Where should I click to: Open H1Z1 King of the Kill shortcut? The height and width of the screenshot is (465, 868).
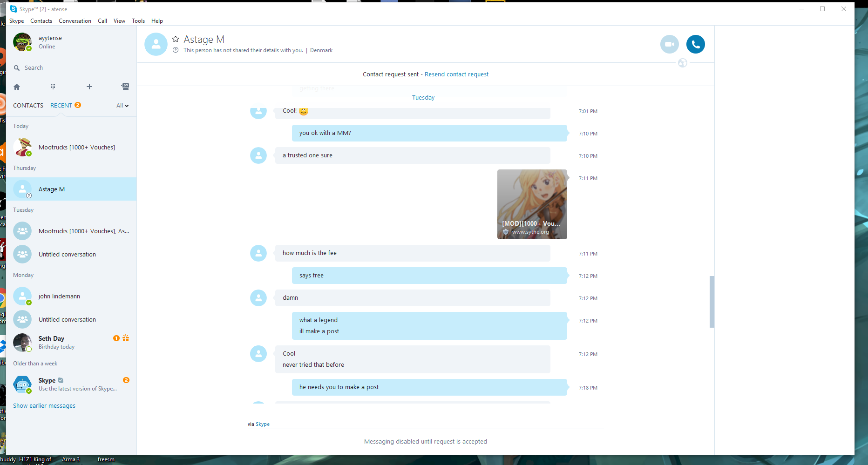click(x=35, y=460)
